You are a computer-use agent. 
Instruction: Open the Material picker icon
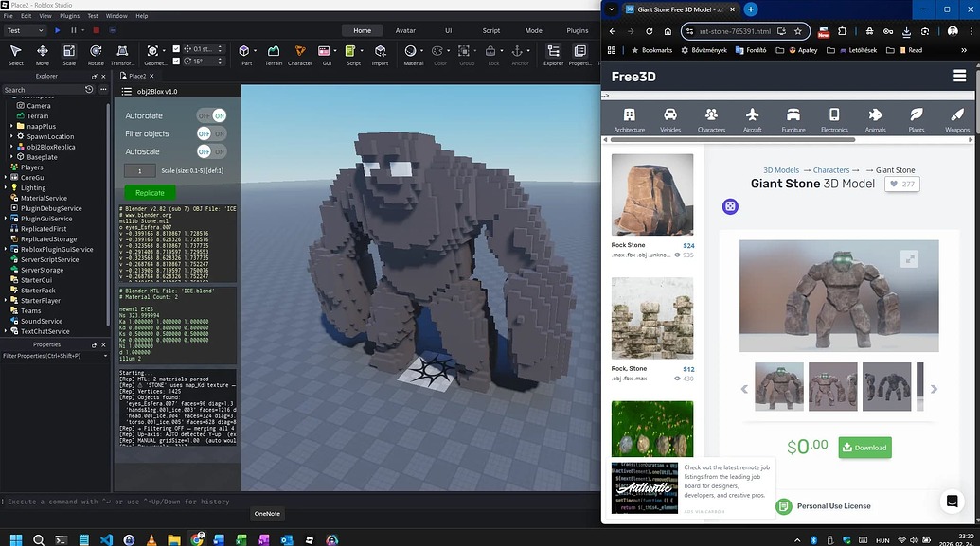click(411, 51)
